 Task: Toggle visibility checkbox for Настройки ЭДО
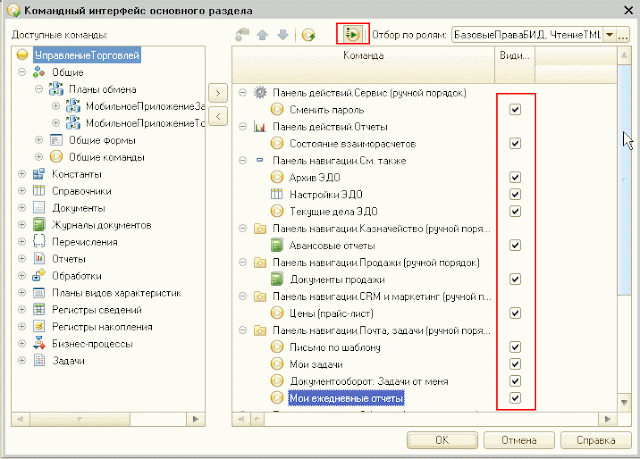click(515, 194)
